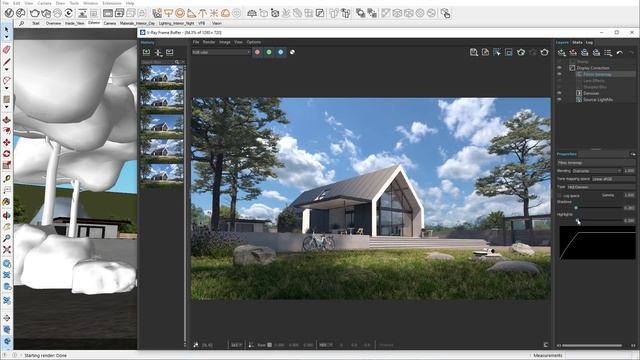Open the Options menu in frame buffer

[x=253, y=42]
